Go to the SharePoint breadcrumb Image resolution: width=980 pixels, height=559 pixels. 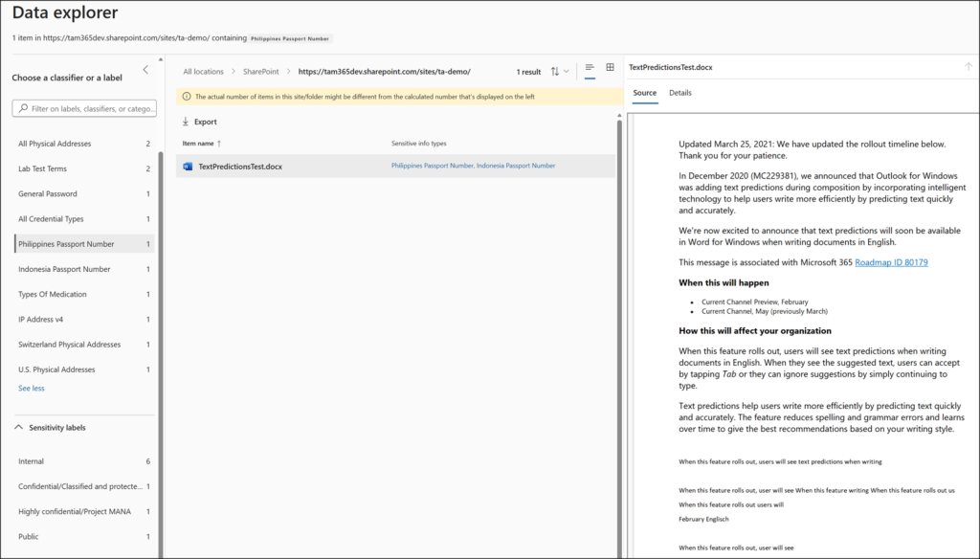tap(260, 72)
